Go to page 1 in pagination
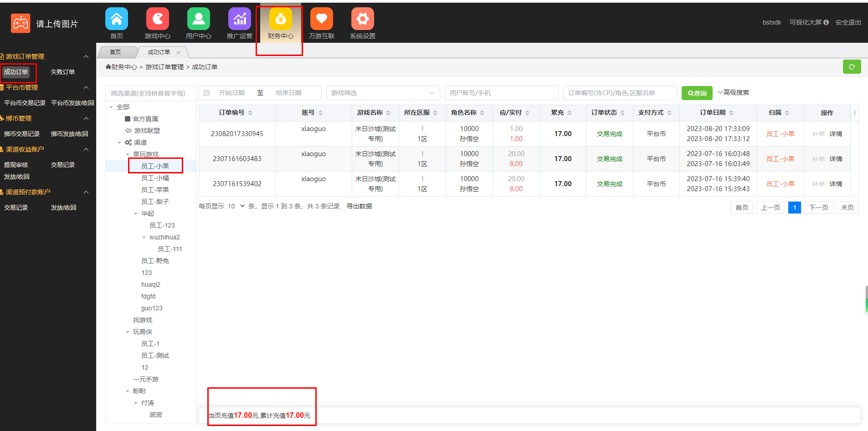The image size is (868, 431). click(x=794, y=208)
